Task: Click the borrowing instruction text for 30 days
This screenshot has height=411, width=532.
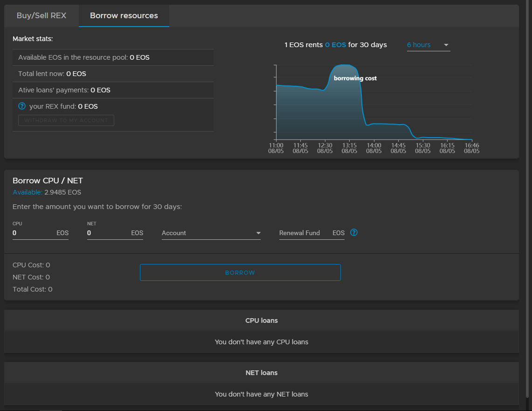Action: (97, 207)
